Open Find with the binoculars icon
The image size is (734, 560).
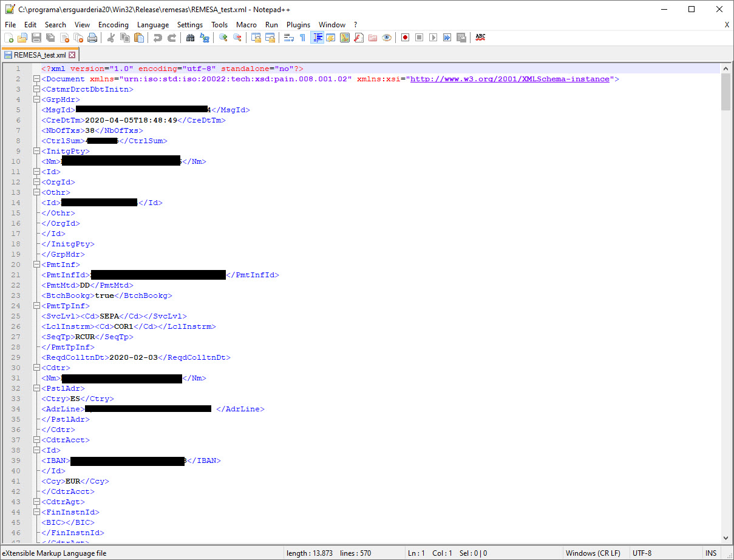point(190,38)
